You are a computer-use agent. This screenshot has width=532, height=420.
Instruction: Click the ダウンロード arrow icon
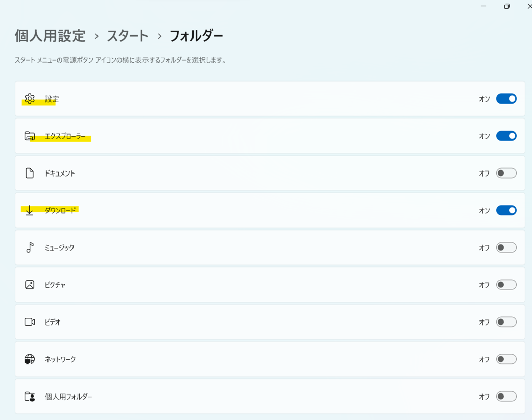point(30,210)
